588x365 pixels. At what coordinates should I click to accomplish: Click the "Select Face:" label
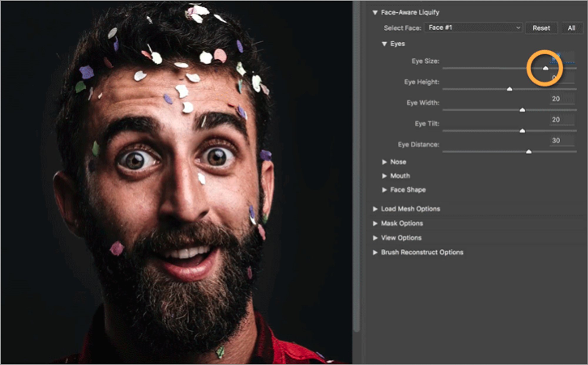(402, 28)
